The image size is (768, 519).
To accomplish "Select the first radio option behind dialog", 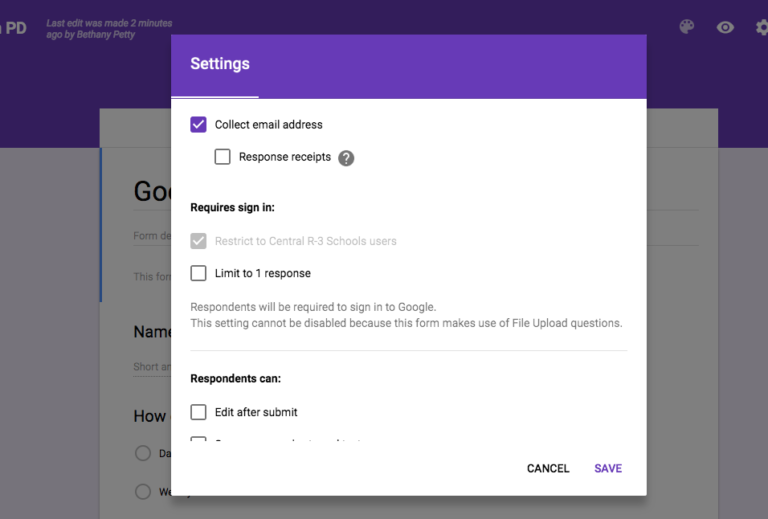I will tap(143, 453).
